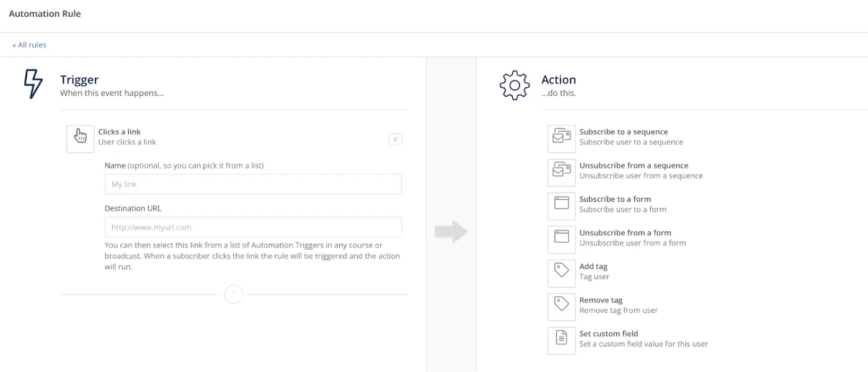Click the Destination URL field
Image resolution: width=868 pixels, height=372 pixels.
pos(253,227)
